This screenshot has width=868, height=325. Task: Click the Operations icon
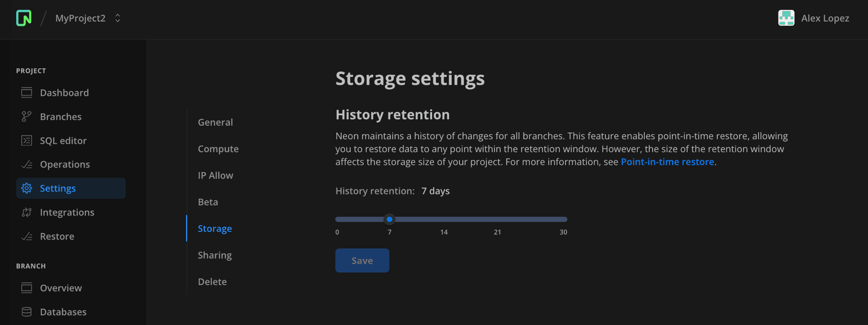click(x=27, y=165)
